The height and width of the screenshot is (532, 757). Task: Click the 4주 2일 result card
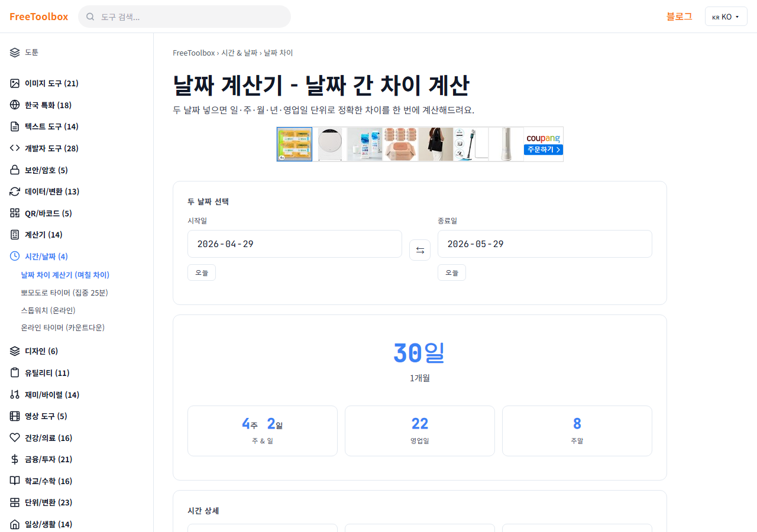(x=263, y=431)
